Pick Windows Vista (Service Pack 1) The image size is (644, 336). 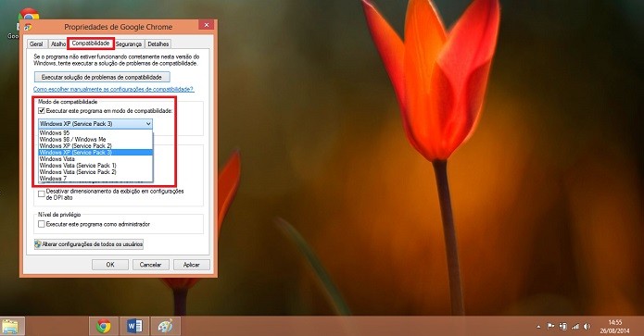(95, 166)
